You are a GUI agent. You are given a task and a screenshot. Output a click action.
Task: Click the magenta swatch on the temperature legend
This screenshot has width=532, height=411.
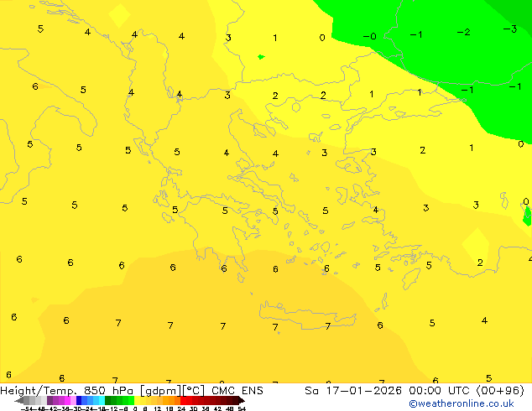(x=67, y=400)
